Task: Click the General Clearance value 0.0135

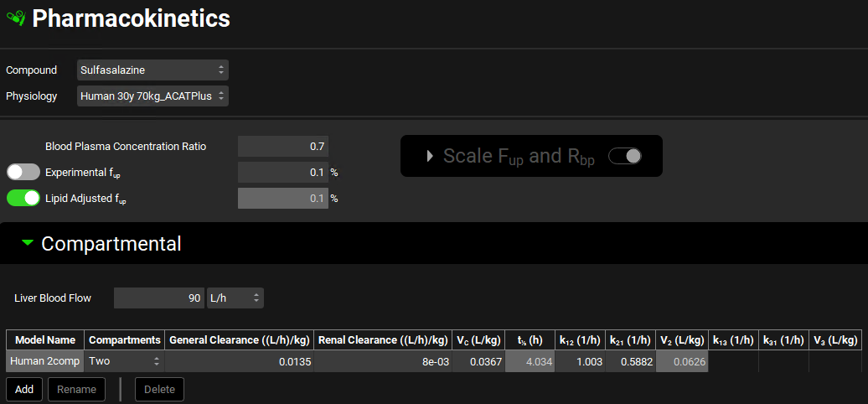Action: click(x=240, y=361)
